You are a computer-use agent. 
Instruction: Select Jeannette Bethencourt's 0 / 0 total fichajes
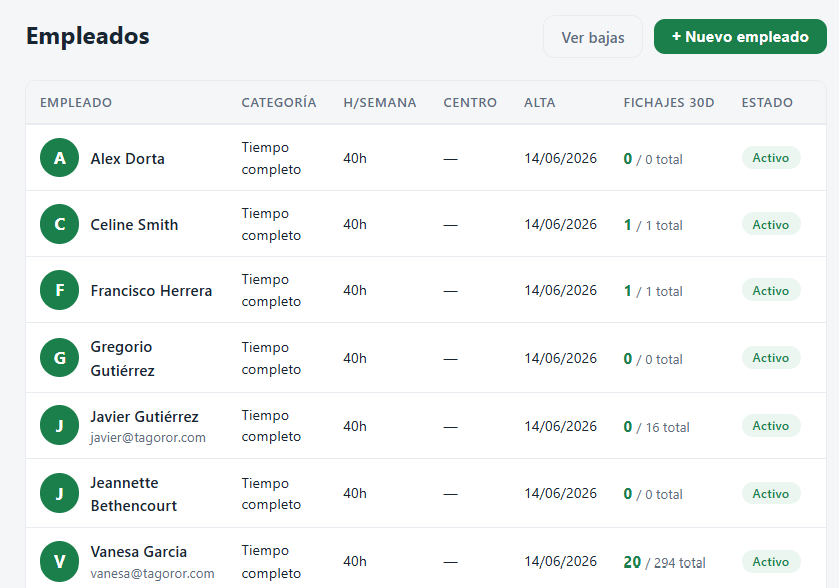coord(653,494)
